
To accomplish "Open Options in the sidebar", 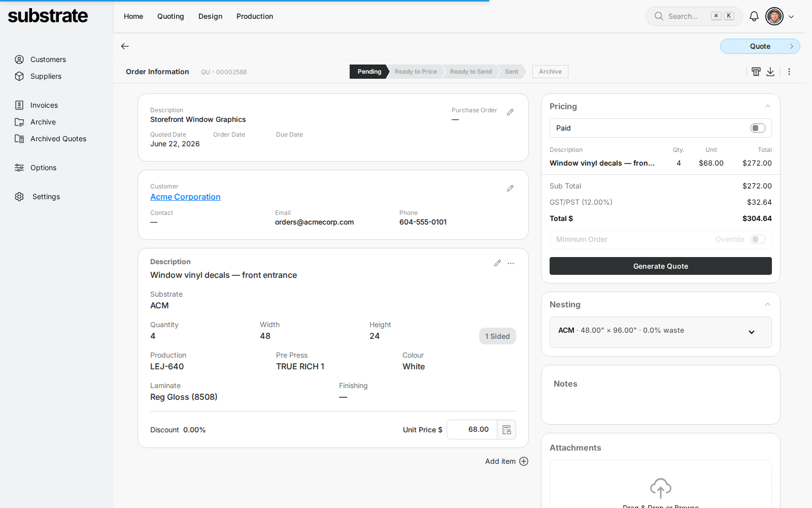I will 36,168.
